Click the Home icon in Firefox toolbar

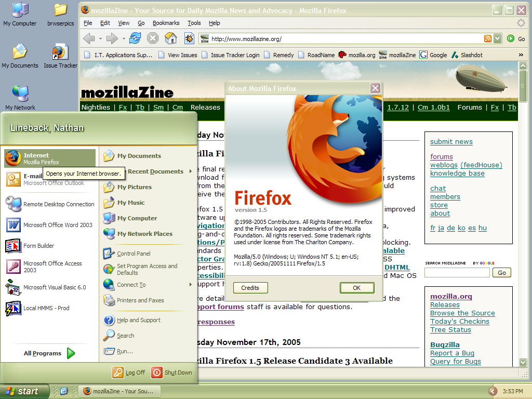(x=170, y=38)
